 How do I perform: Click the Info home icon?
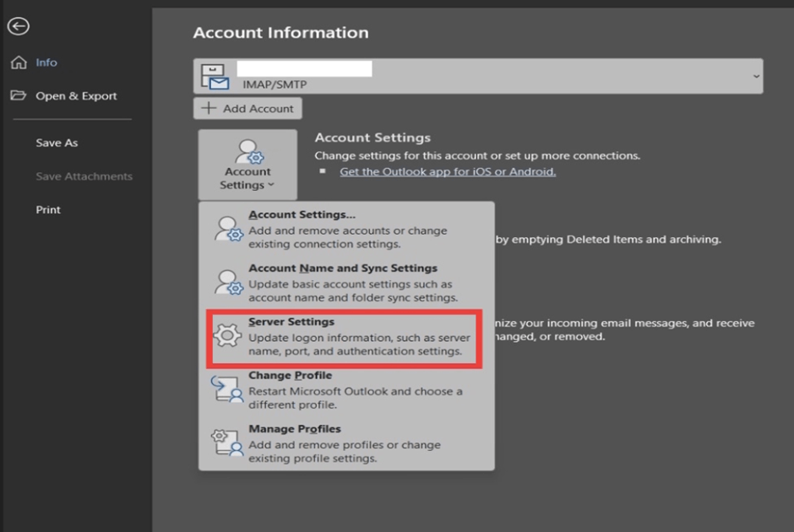pos(19,62)
